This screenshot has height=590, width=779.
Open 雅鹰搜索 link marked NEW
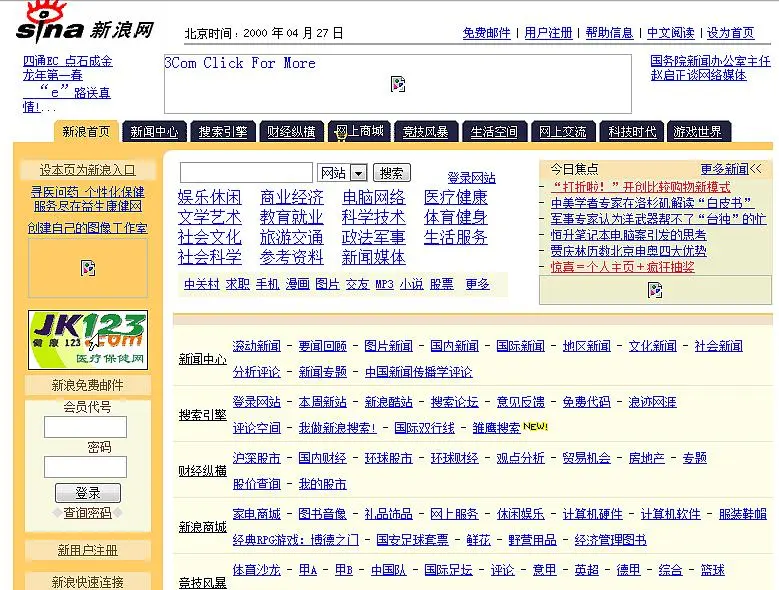[496, 428]
